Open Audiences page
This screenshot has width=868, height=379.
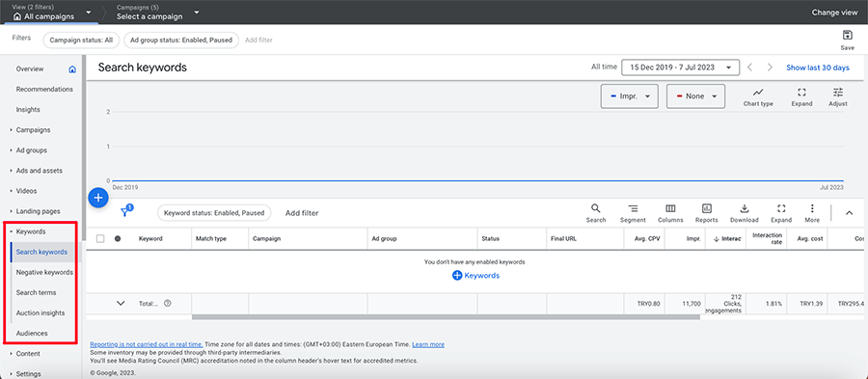click(x=32, y=334)
